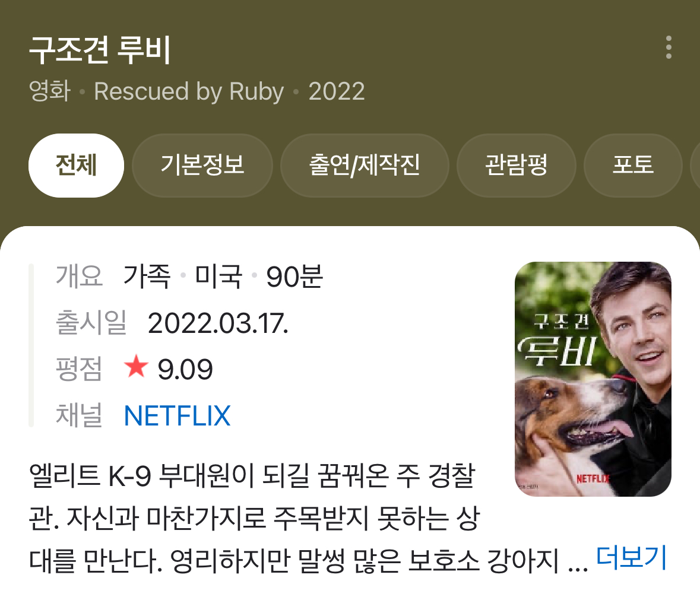Click the 구조견 루비 title heading

tap(100, 49)
